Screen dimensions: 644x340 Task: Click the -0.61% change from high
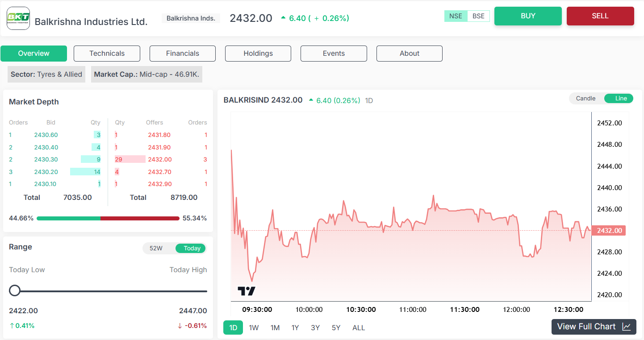pos(192,326)
